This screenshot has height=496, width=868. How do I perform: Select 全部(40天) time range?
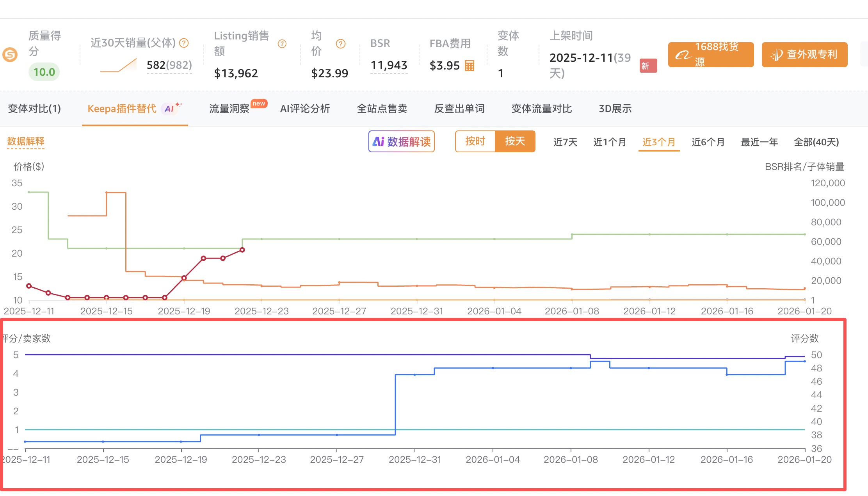tap(816, 142)
